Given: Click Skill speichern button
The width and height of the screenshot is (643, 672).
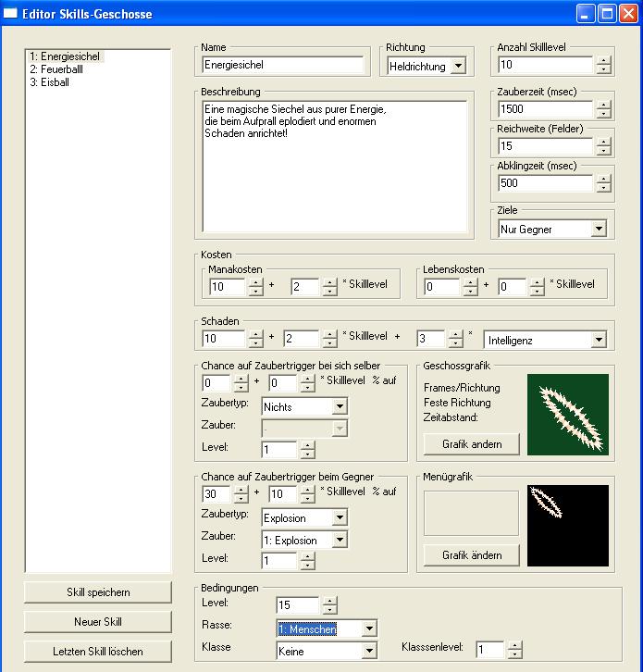Looking at the screenshot, I should 98,592.
